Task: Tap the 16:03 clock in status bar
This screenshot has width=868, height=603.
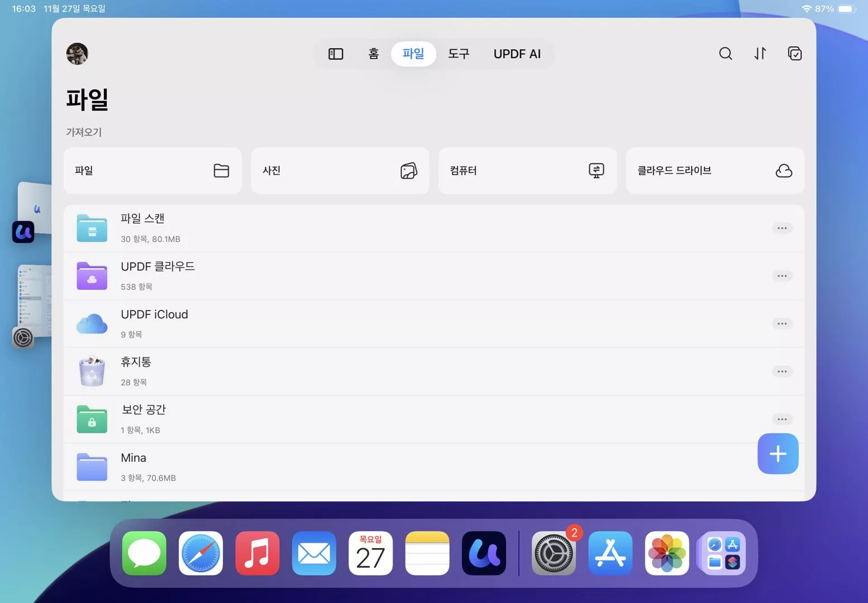Action: (24, 9)
